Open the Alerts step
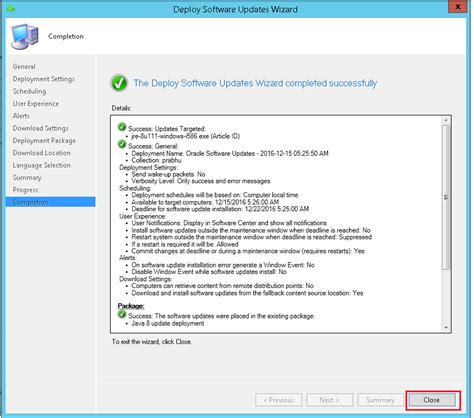The height and width of the screenshot is (418, 474). point(21,116)
